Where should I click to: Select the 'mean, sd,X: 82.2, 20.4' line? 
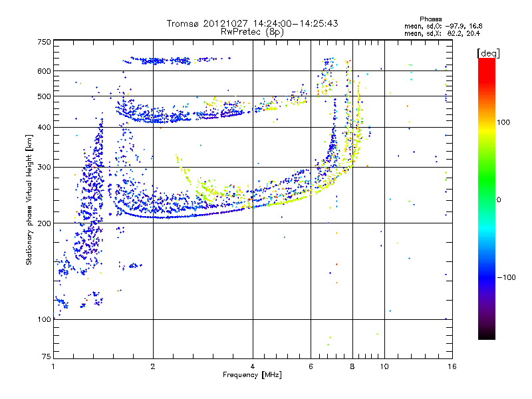(x=442, y=33)
